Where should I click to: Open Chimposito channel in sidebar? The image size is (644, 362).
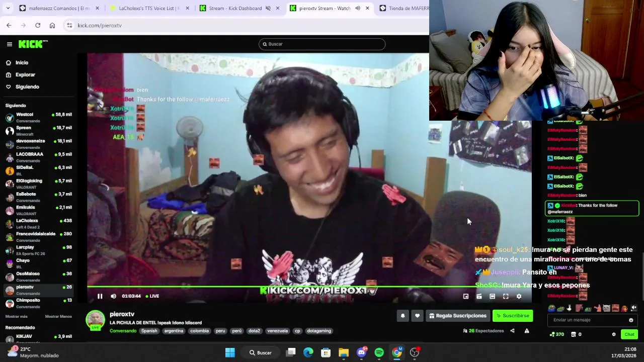tap(38, 304)
